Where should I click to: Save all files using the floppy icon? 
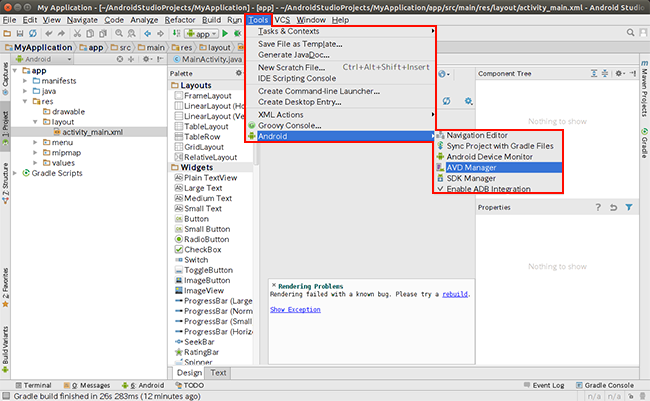coord(20,33)
